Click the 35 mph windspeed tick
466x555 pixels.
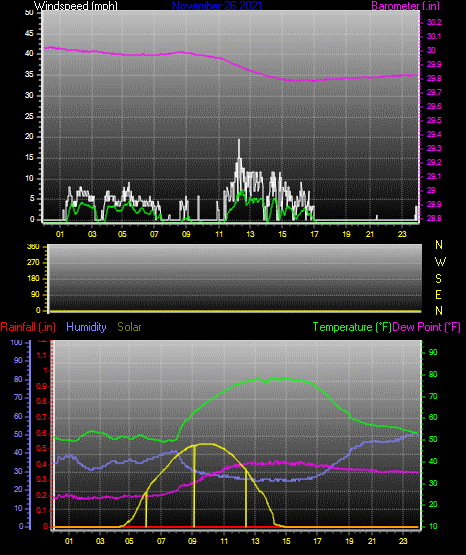[29, 74]
